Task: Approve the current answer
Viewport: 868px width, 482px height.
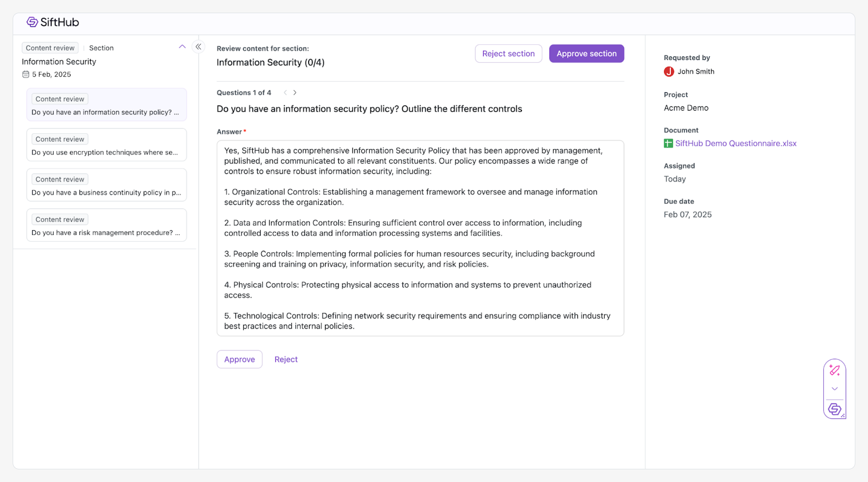Action: click(x=239, y=359)
